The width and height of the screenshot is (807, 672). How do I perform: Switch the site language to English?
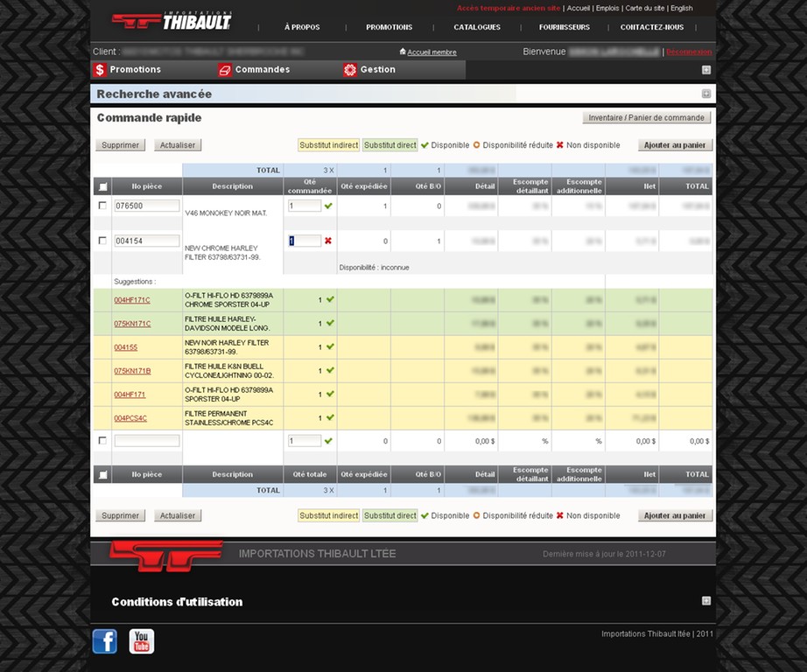pos(682,8)
